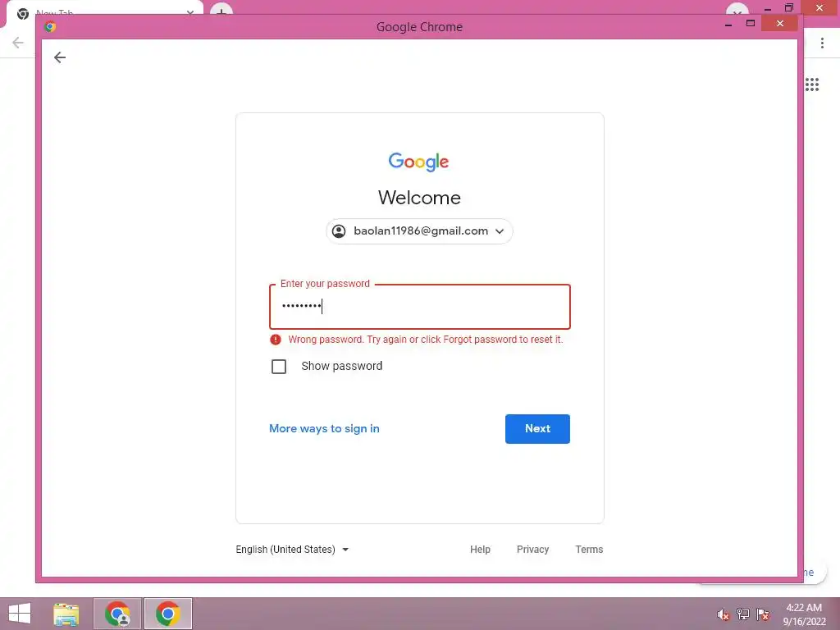The height and width of the screenshot is (630, 840).
Task: Open the English (United States) language dropdown
Action: (293, 549)
